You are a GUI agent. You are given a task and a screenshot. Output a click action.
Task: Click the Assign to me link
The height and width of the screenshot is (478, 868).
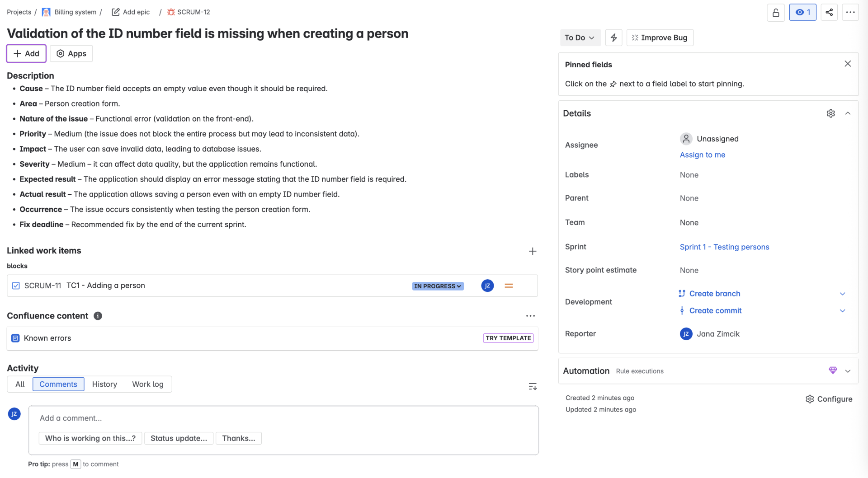click(702, 155)
